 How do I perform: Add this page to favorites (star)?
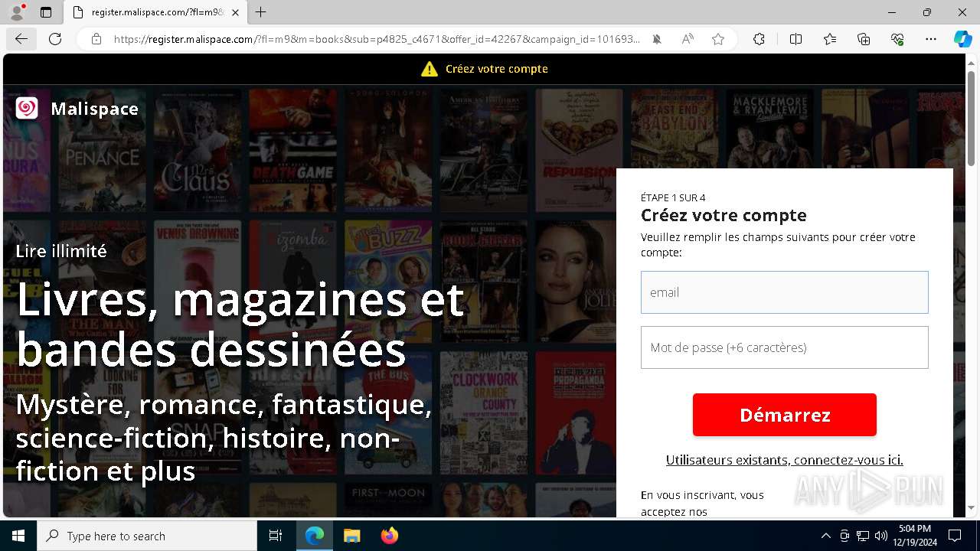(x=718, y=39)
